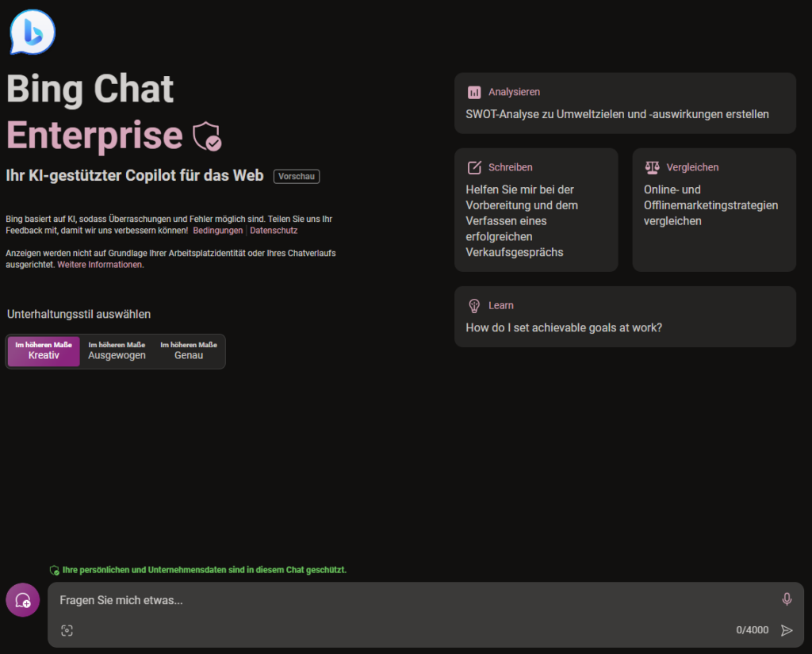812x654 pixels.
Task: Open the Weitere Informationen link
Action: point(101,265)
